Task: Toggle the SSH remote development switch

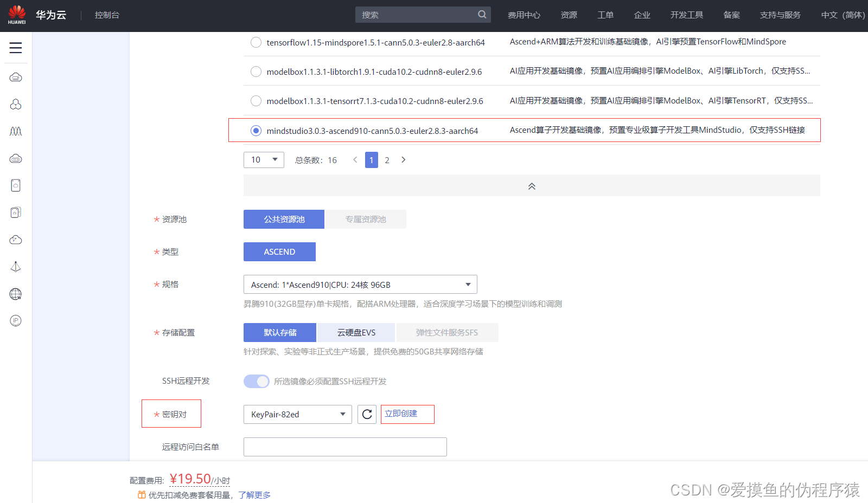Action: pos(257,382)
